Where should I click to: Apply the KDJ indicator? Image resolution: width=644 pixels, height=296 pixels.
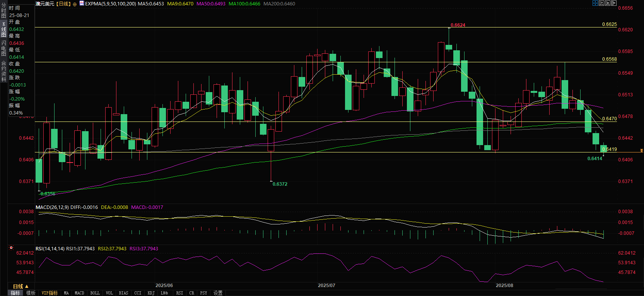pos(151,293)
